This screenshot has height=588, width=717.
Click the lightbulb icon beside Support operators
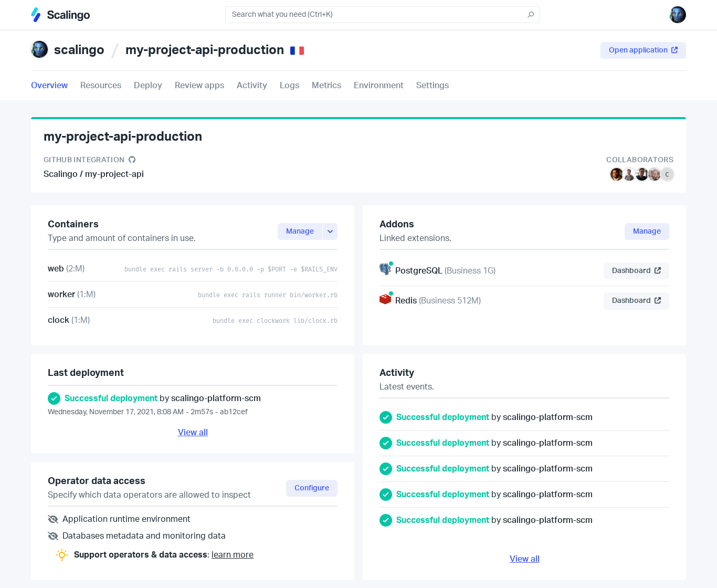[62, 555]
